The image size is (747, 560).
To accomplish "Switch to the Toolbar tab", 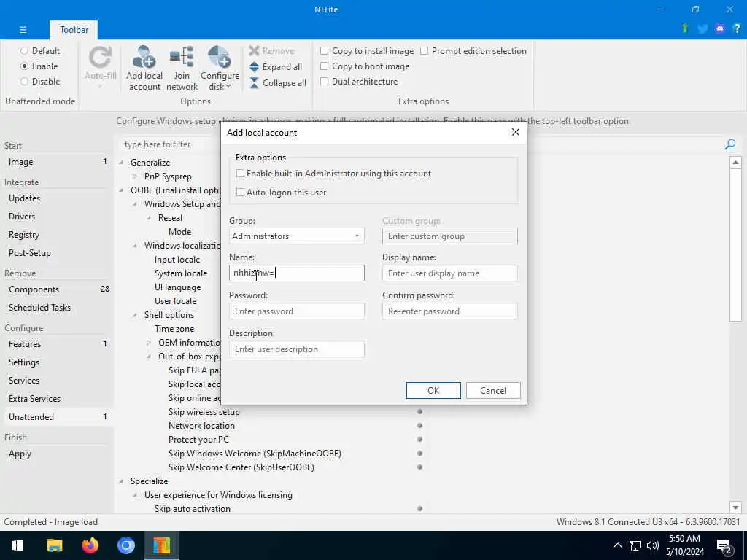I will pos(74,29).
